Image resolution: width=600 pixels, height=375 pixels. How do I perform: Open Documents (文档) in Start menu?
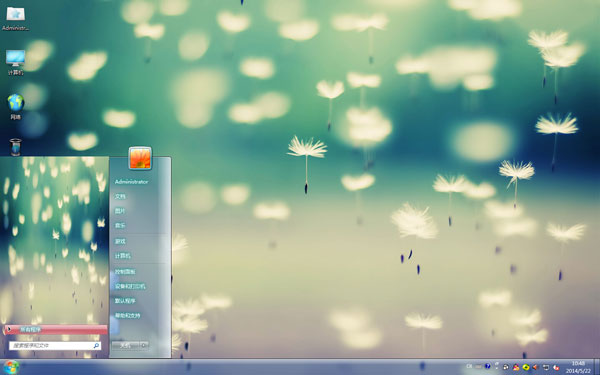pos(120,196)
